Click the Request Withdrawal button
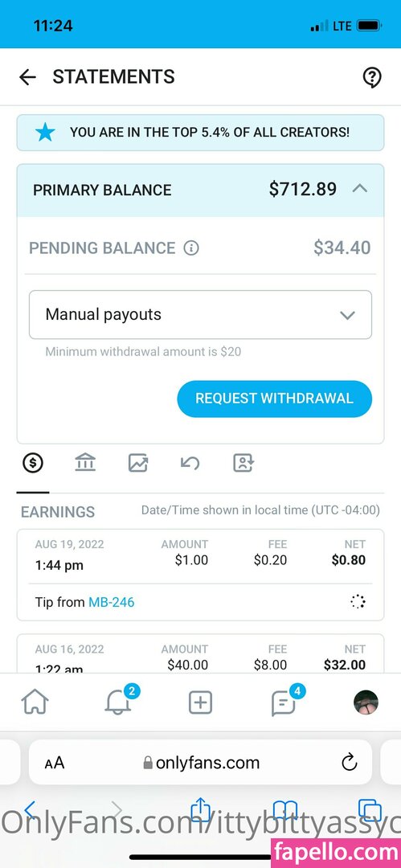The image size is (401, 868). (x=274, y=399)
